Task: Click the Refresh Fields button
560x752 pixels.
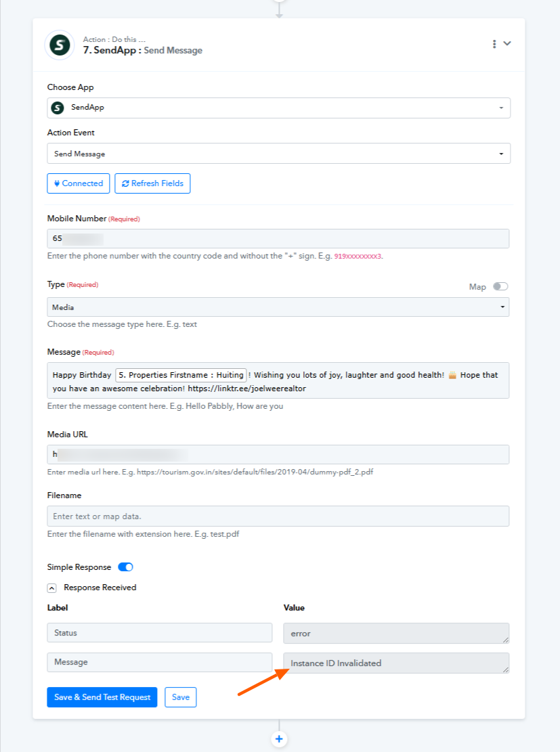Action: (x=152, y=183)
